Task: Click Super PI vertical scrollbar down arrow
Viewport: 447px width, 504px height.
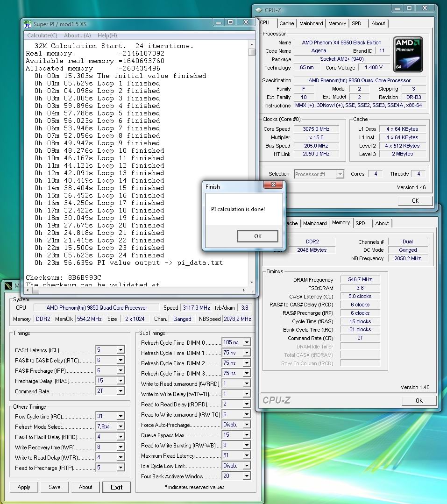Action: (x=252, y=282)
